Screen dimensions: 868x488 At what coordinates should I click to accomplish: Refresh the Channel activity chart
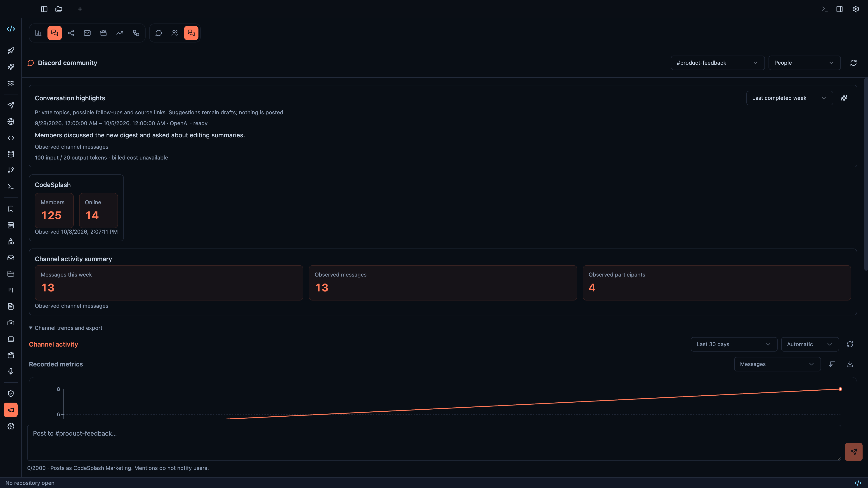point(850,344)
